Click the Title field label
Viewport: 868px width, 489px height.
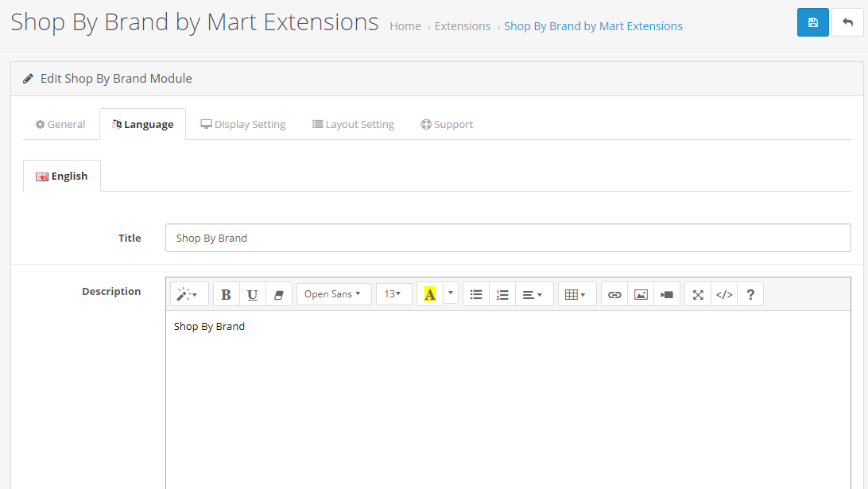[130, 238]
